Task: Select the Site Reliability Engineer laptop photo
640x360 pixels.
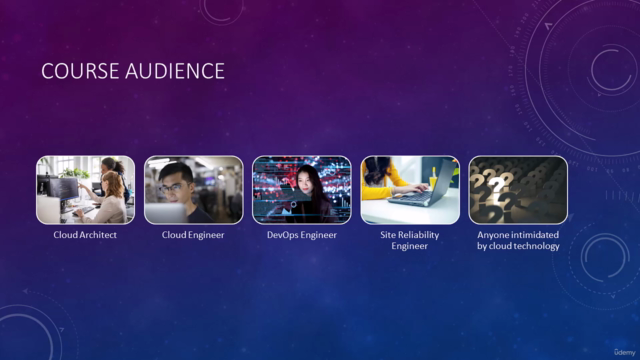Action: [410, 190]
